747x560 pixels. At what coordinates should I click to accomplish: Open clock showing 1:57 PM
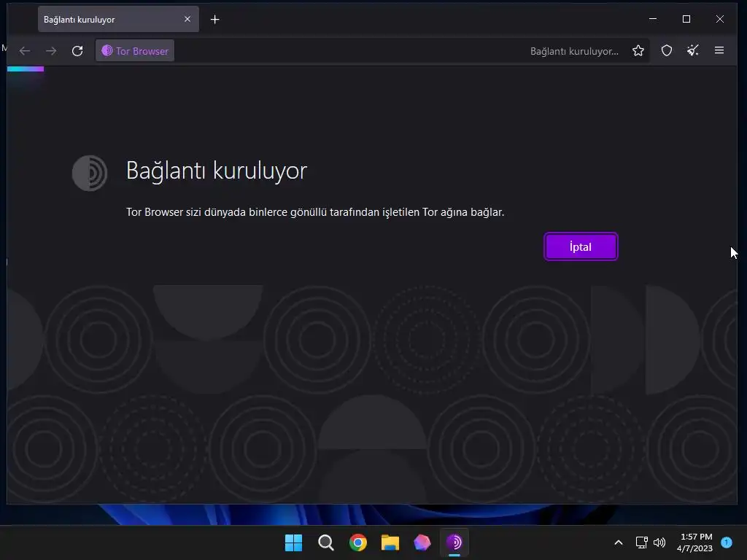(694, 542)
